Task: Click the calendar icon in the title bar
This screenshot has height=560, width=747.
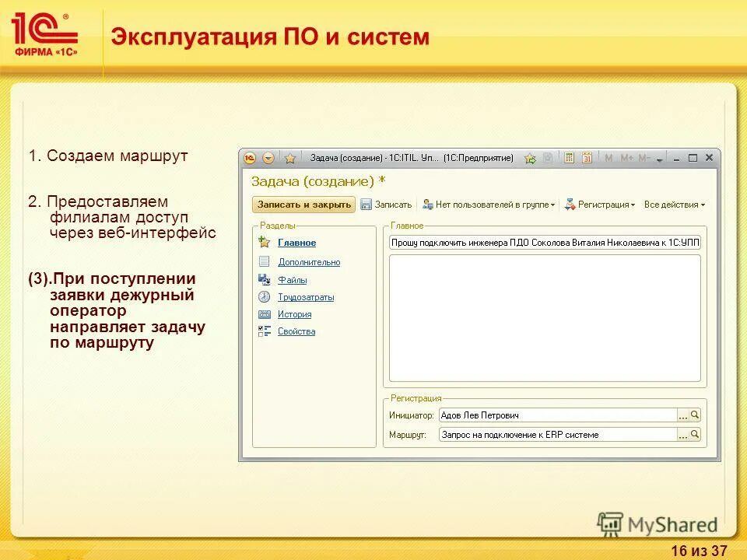Action: point(587,156)
